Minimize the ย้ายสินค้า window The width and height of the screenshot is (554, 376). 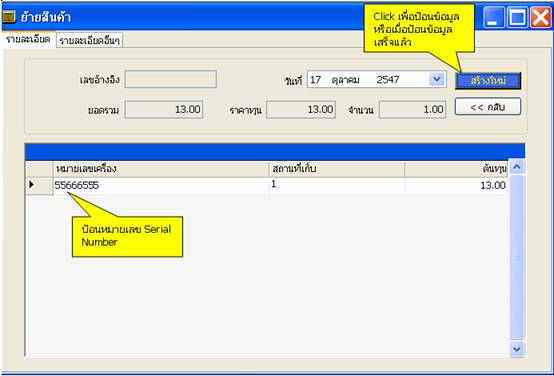click(x=494, y=17)
